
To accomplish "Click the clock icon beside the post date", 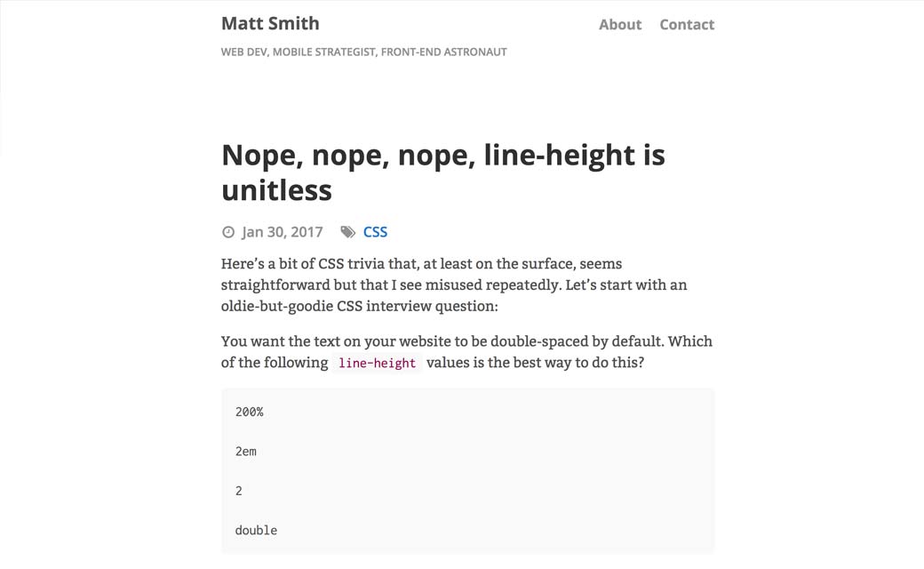I will [x=228, y=232].
